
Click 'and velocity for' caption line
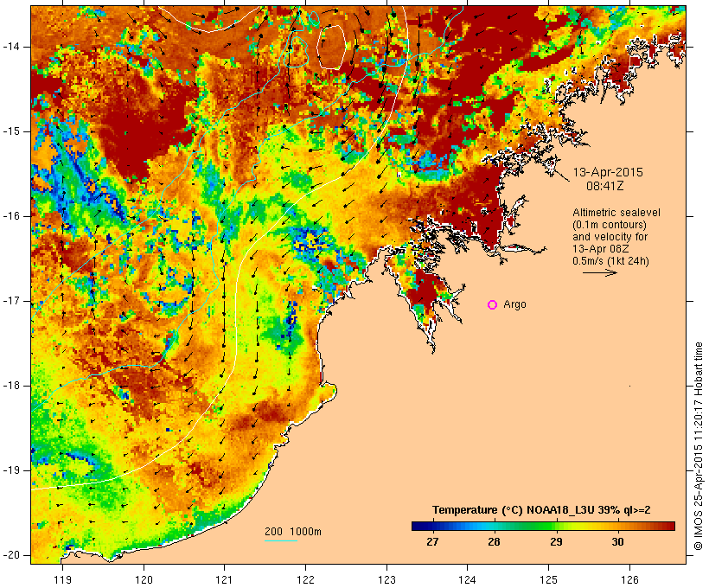(x=610, y=237)
